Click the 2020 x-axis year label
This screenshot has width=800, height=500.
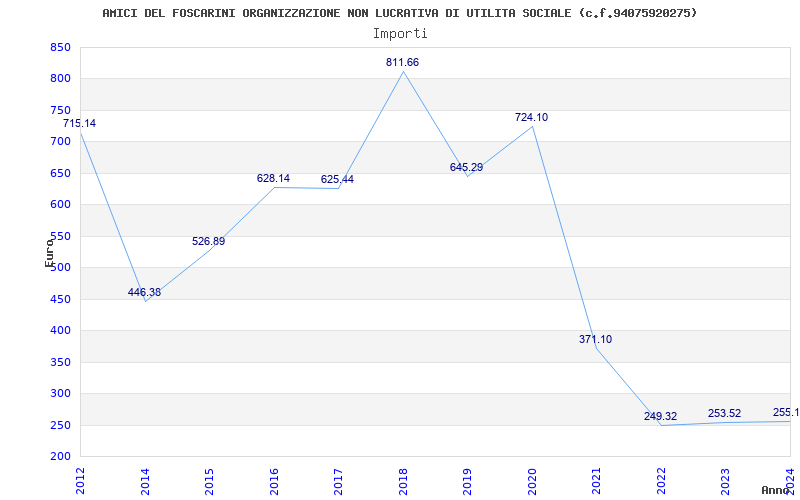pyautogui.click(x=532, y=480)
